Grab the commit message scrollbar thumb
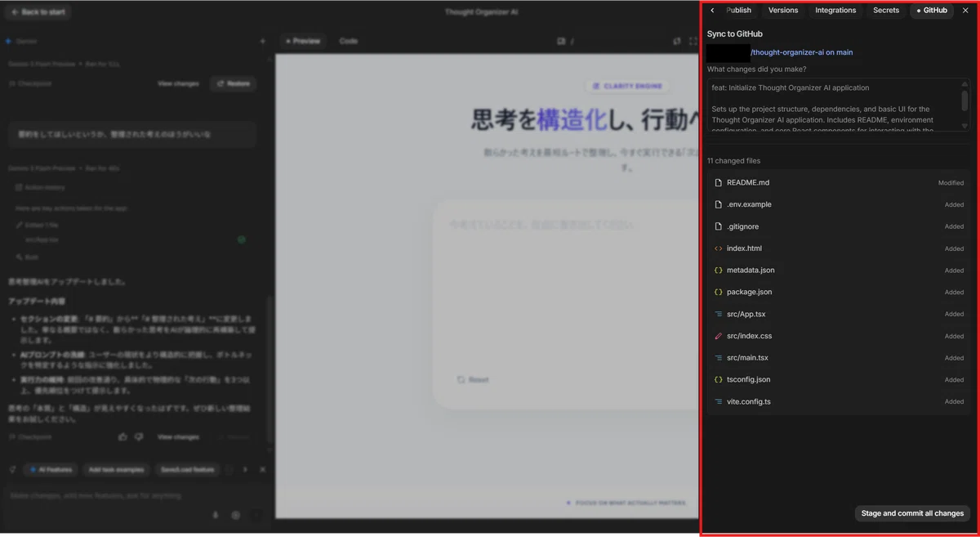The image size is (980, 537). [x=964, y=100]
